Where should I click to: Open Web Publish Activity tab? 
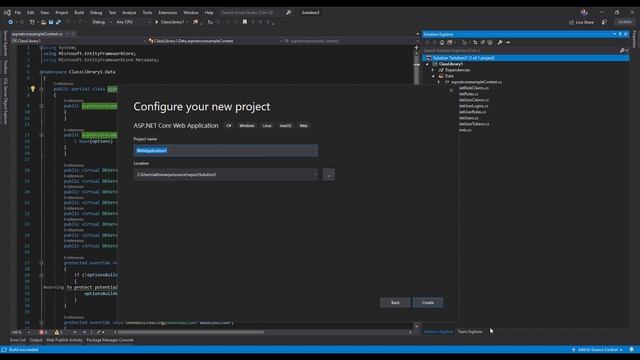coord(64,340)
